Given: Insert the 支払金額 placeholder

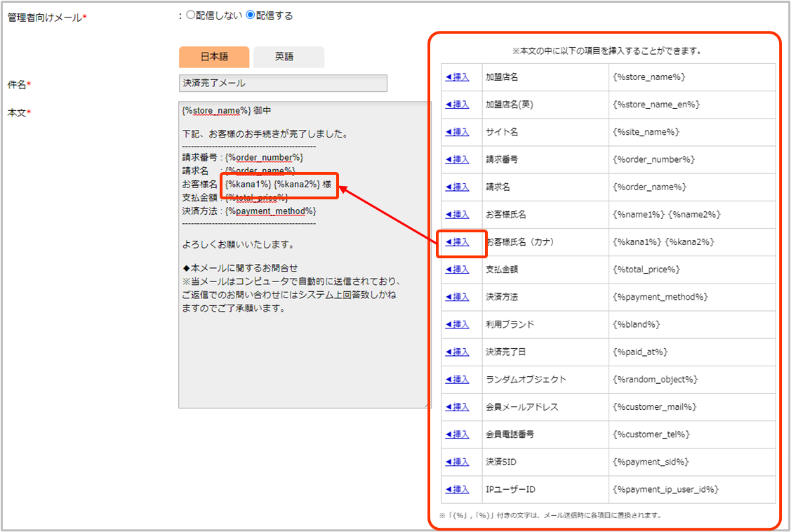Looking at the screenshot, I should click(x=457, y=270).
